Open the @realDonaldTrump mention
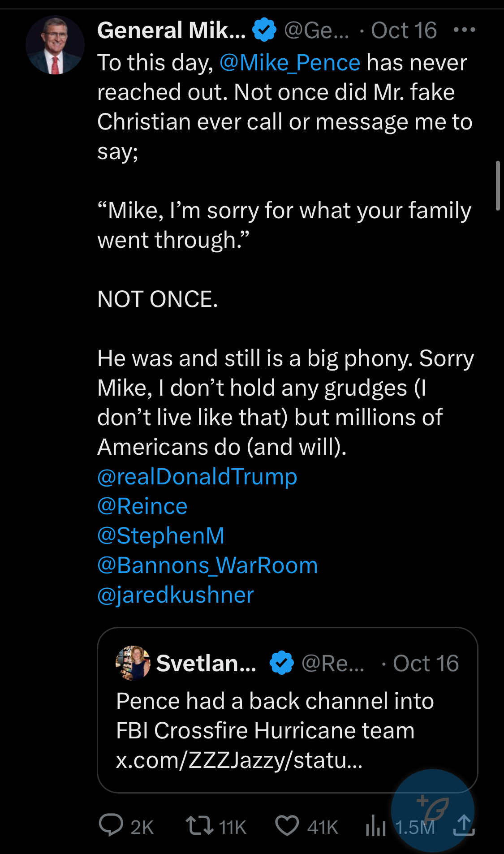Image resolution: width=504 pixels, height=854 pixels. coord(197,477)
